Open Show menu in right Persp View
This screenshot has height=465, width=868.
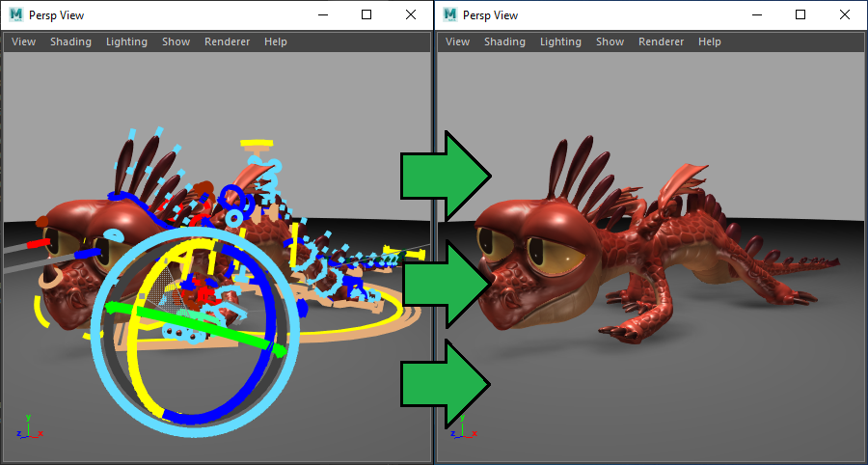click(610, 41)
